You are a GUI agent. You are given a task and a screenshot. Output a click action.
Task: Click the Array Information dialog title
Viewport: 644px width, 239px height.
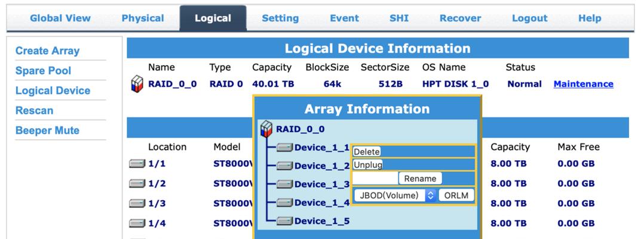click(367, 109)
